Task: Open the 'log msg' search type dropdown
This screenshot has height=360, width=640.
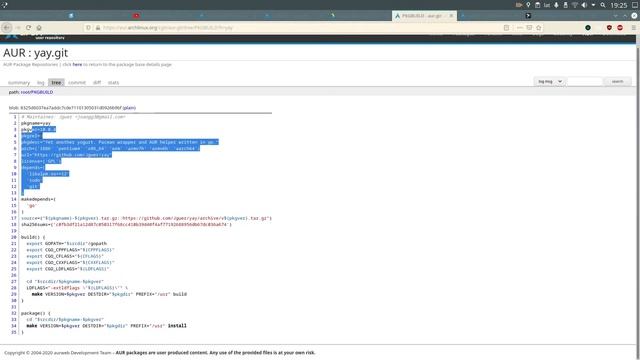Action: tap(549, 82)
